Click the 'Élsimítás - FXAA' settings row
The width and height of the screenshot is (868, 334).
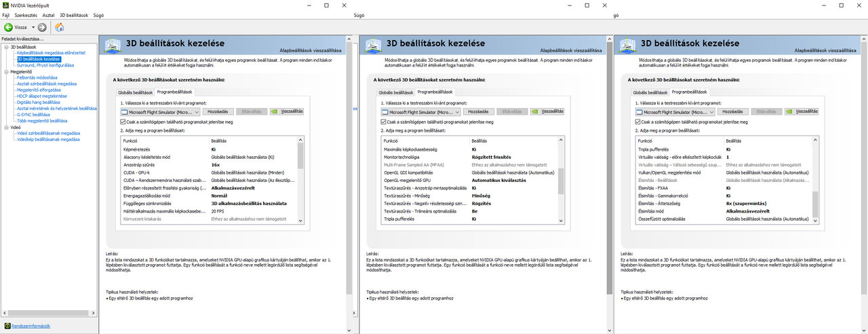coord(724,188)
